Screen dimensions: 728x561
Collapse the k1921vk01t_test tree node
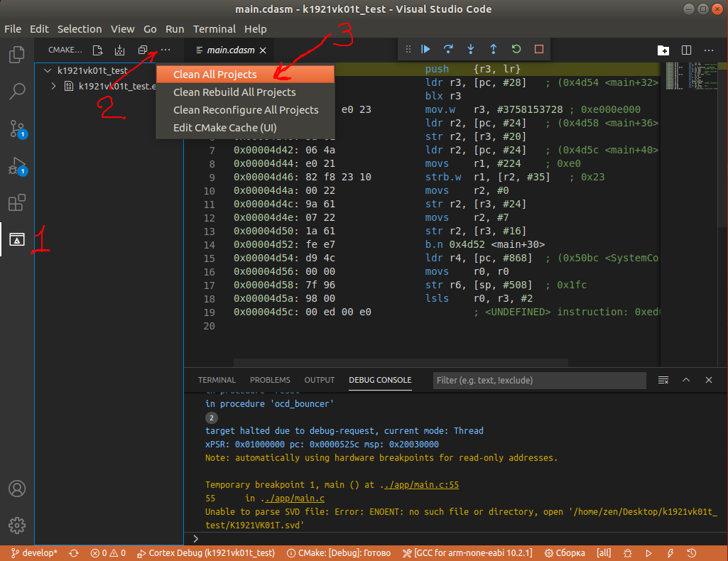(x=48, y=70)
